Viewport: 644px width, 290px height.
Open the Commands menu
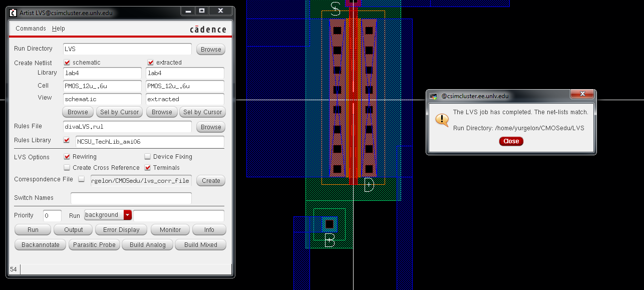tap(31, 29)
